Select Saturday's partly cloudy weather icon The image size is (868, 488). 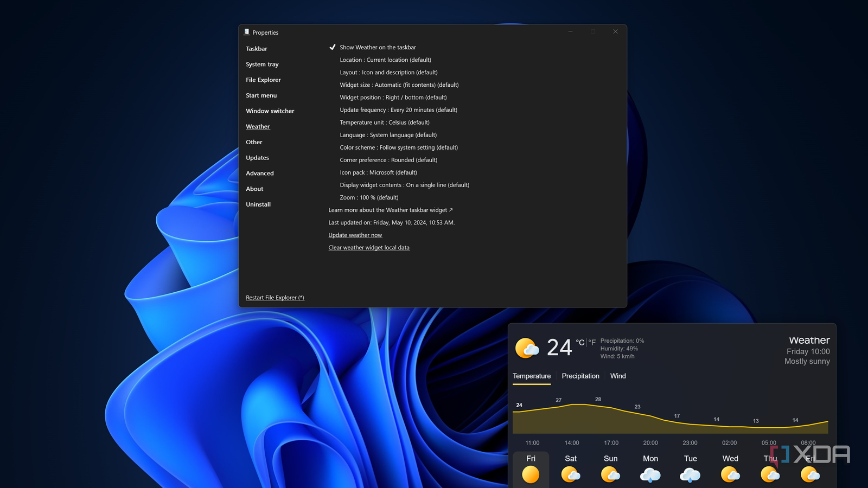571,474
